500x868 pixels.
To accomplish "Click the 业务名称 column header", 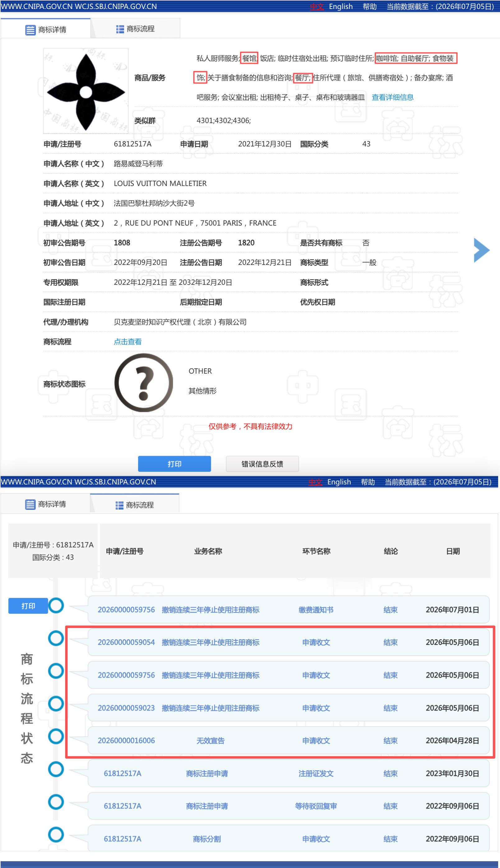I will pos(208,551).
